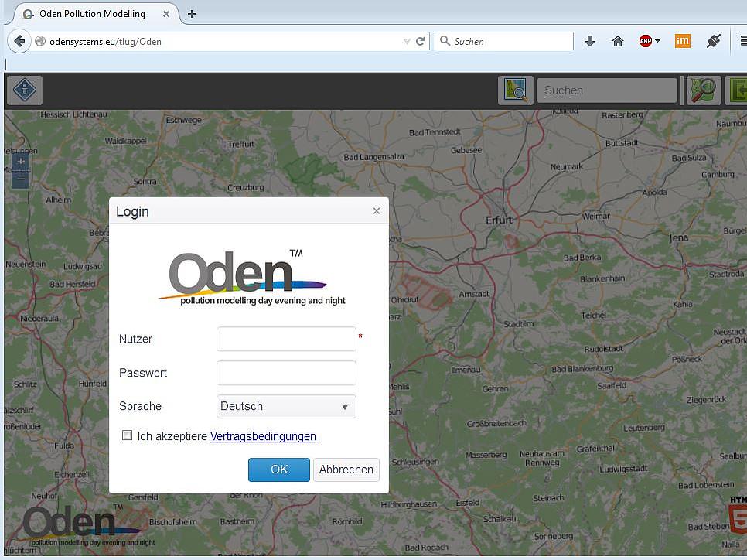Screen dimensions: 747x560
Task: Click the Apolda label on the map
Action: click(654, 193)
